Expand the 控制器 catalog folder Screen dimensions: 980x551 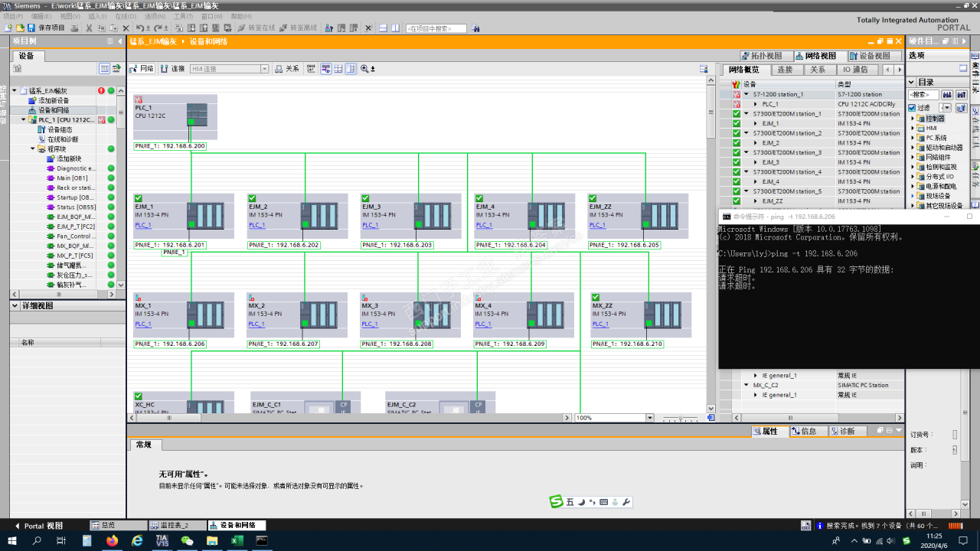[x=913, y=119]
